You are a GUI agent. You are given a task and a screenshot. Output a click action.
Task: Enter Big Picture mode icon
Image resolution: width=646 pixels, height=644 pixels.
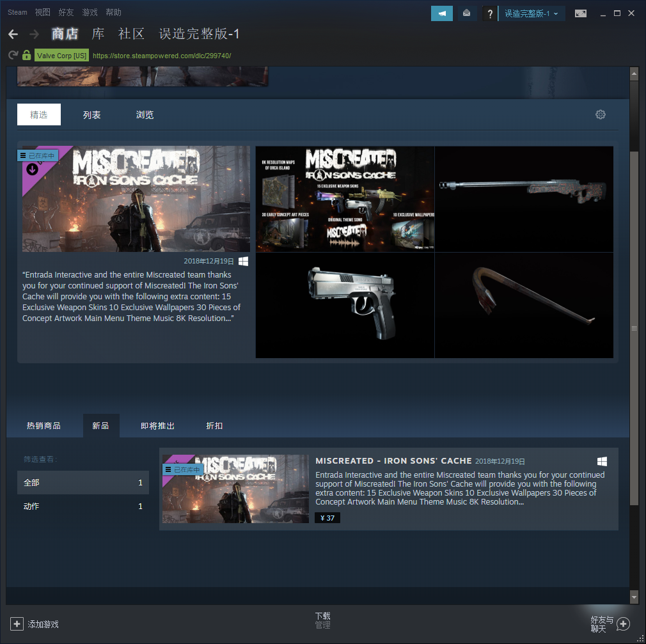pos(580,13)
